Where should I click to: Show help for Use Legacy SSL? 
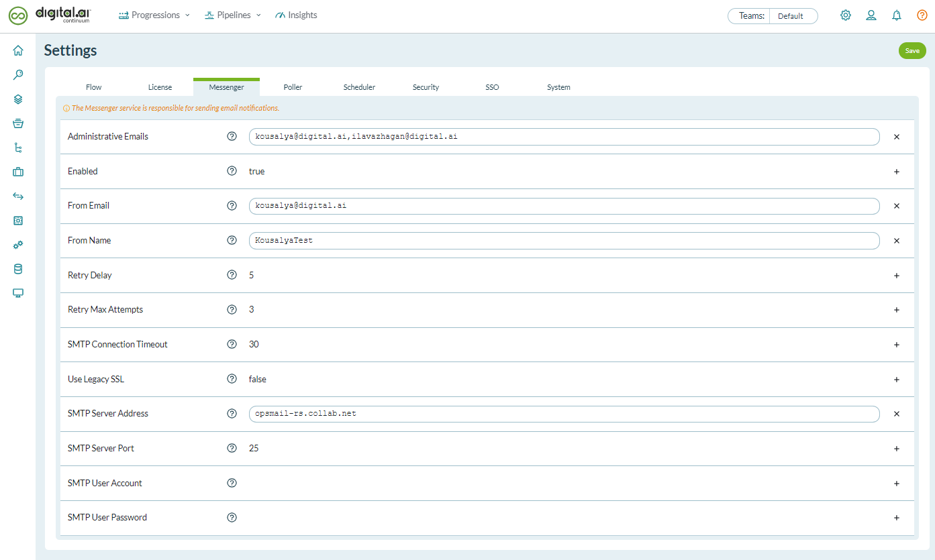click(232, 379)
